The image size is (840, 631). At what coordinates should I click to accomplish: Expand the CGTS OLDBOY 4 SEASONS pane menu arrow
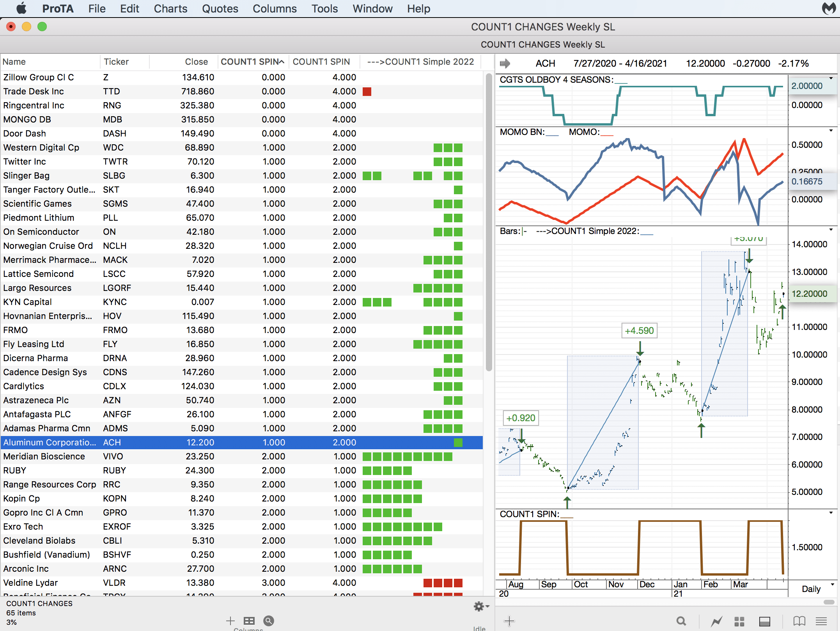point(831,78)
